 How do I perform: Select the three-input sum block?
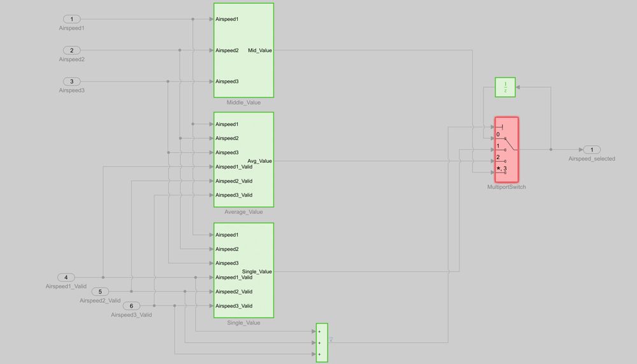[322, 342]
